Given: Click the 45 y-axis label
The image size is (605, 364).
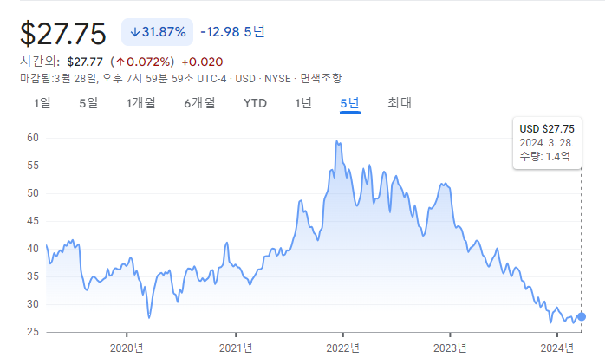Looking at the screenshot, I should [33, 221].
